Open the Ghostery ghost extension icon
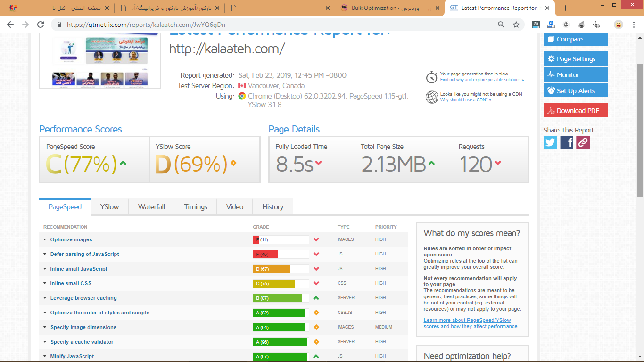644x362 pixels. click(566, 25)
